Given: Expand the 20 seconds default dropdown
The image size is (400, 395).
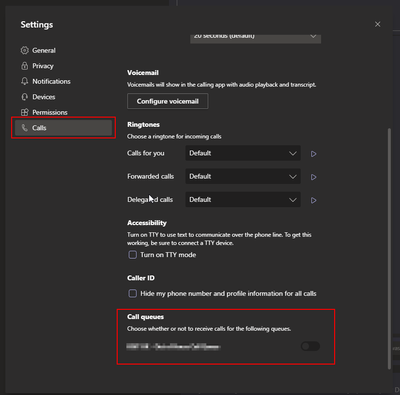Looking at the screenshot, I should point(256,38).
